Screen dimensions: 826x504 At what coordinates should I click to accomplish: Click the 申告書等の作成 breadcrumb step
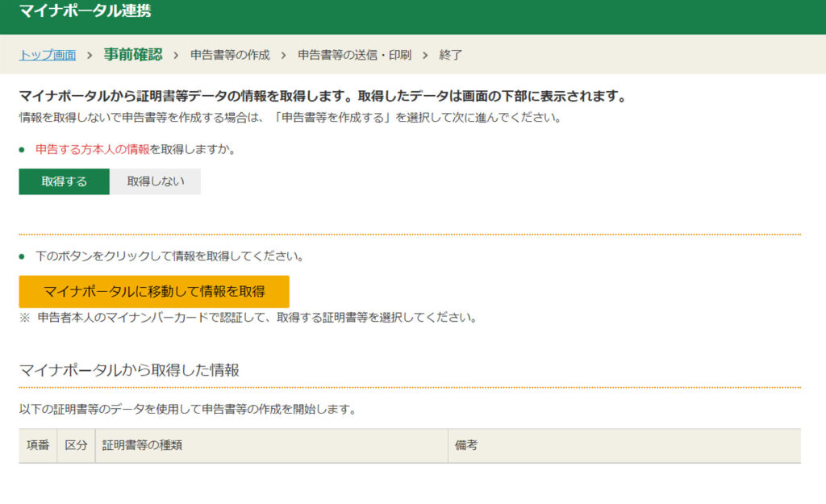[x=230, y=55]
